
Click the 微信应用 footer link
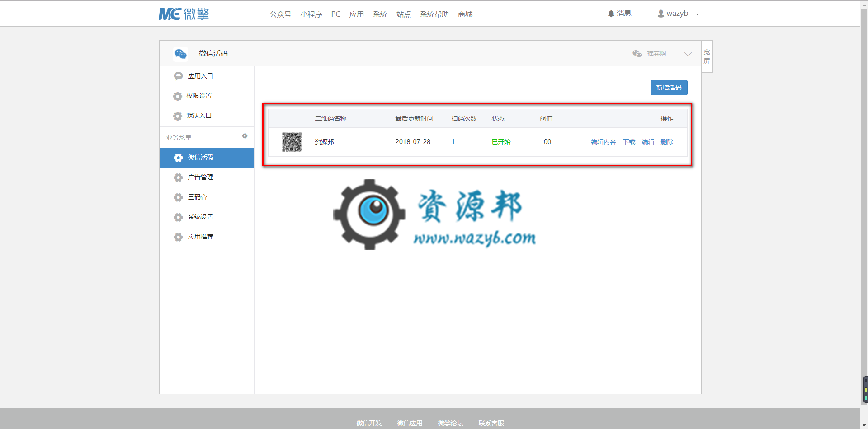click(x=410, y=423)
